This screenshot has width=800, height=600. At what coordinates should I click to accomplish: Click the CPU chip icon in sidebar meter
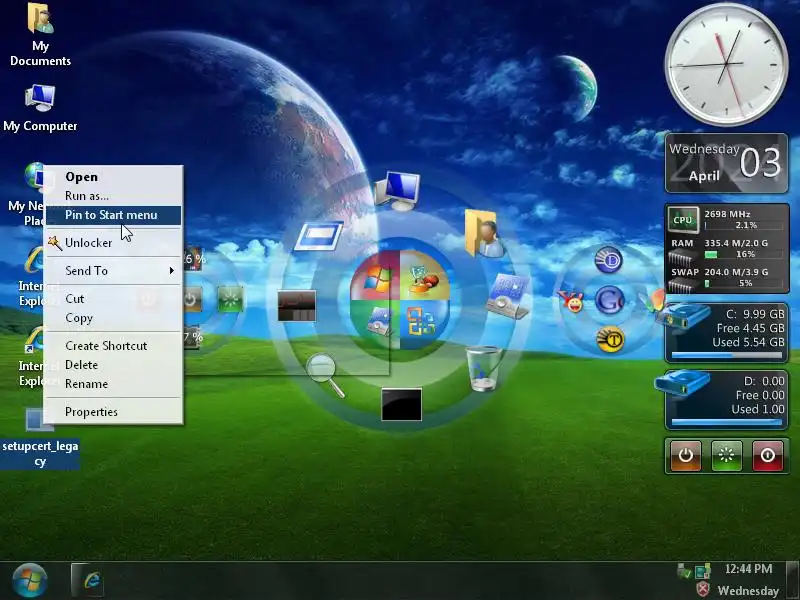[x=683, y=220]
